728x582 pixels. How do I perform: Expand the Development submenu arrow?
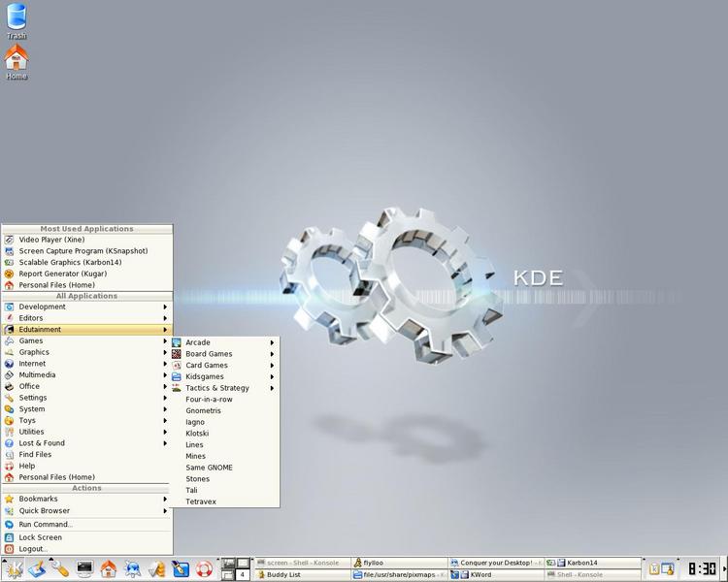click(165, 307)
